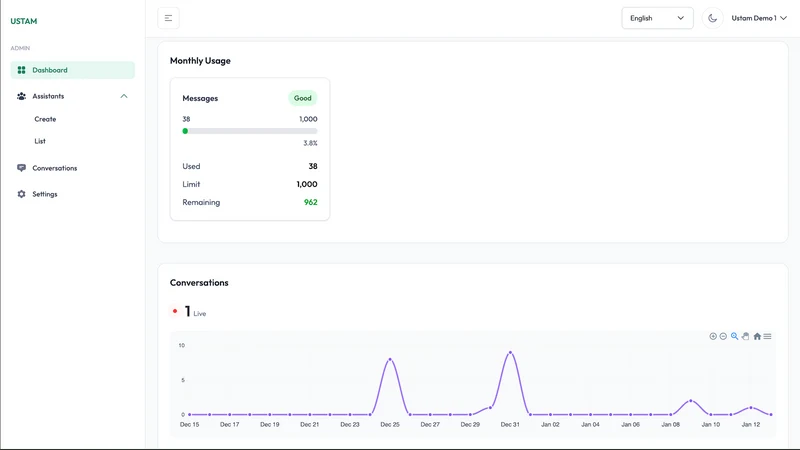Click the Dec 15 axis label
Viewport: 800px width, 450px height.
(189, 424)
